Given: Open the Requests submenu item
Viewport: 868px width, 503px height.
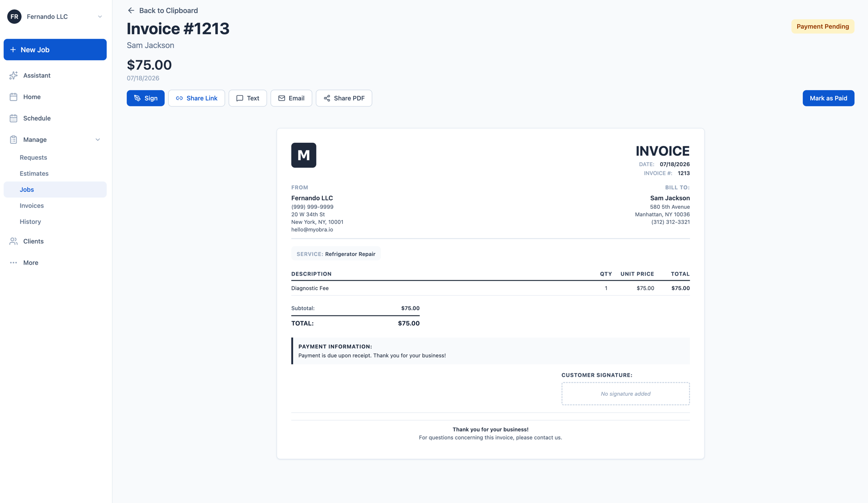Looking at the screenshot, I should (33, 158).
